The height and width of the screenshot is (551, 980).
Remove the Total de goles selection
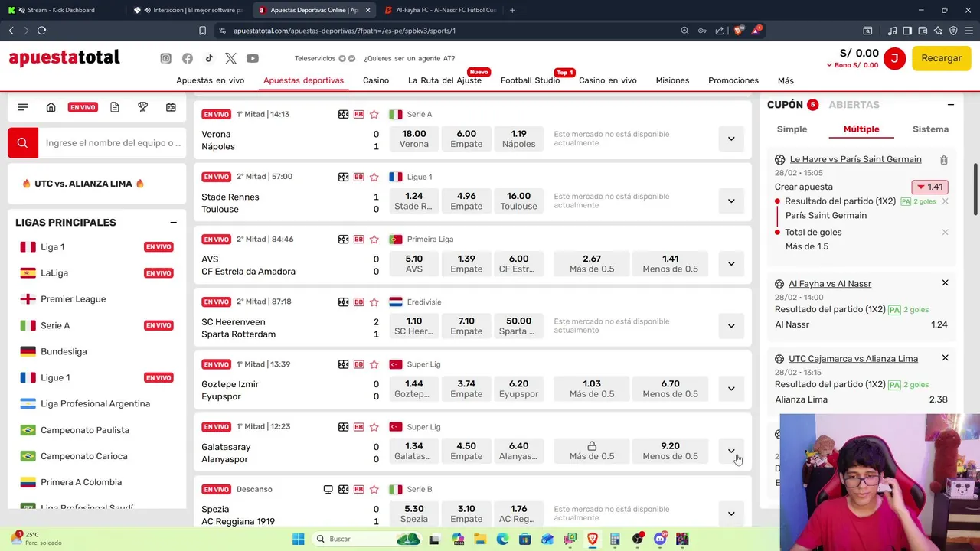coord(945,232)
